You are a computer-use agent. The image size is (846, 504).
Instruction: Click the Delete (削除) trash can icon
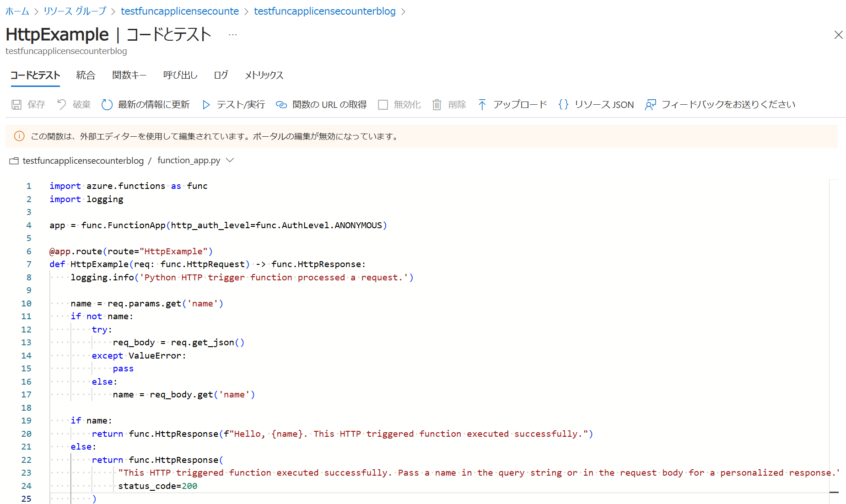pos(437,105)
